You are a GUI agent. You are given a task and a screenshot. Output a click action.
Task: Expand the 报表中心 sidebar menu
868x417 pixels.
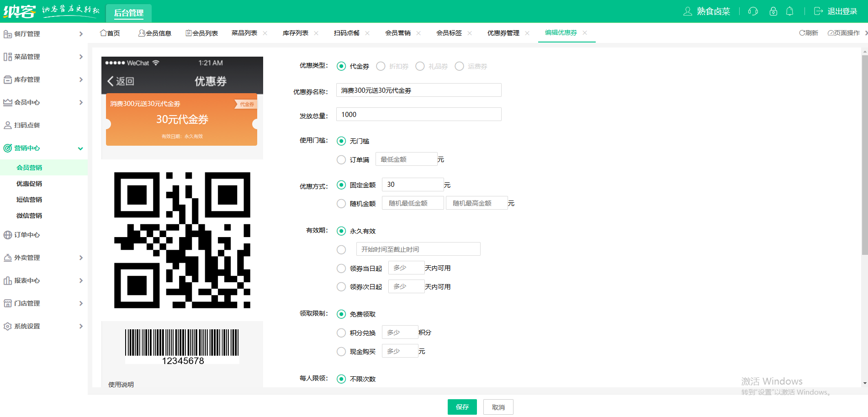tap(81, 280)
